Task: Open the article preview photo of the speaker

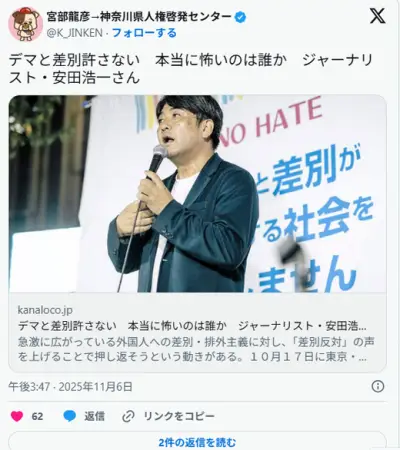Action: coord(197,194)
